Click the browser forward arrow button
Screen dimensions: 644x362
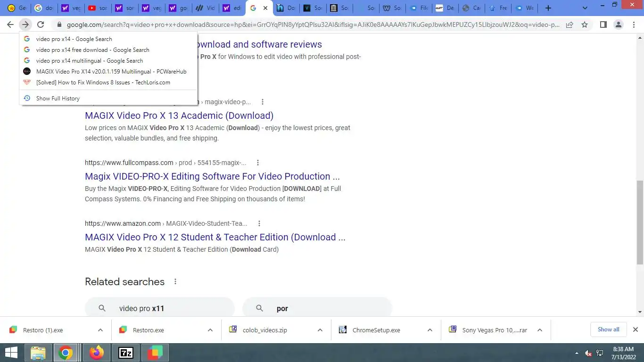[25, 25]
